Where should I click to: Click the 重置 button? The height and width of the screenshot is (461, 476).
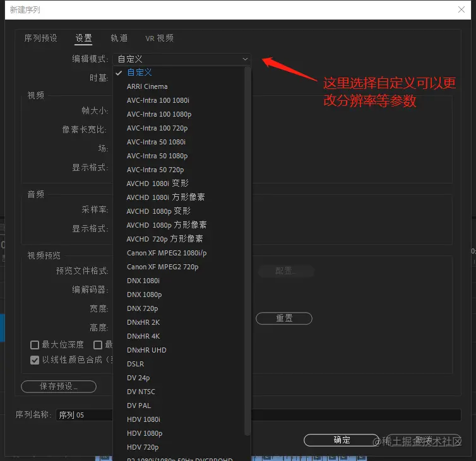coord(284,318)
